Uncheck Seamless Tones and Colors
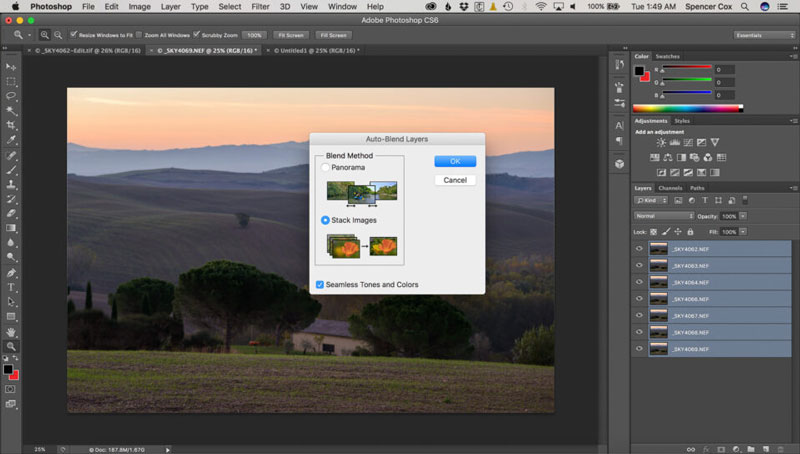This screenshot has width=800, height=454. pos(320,285)
